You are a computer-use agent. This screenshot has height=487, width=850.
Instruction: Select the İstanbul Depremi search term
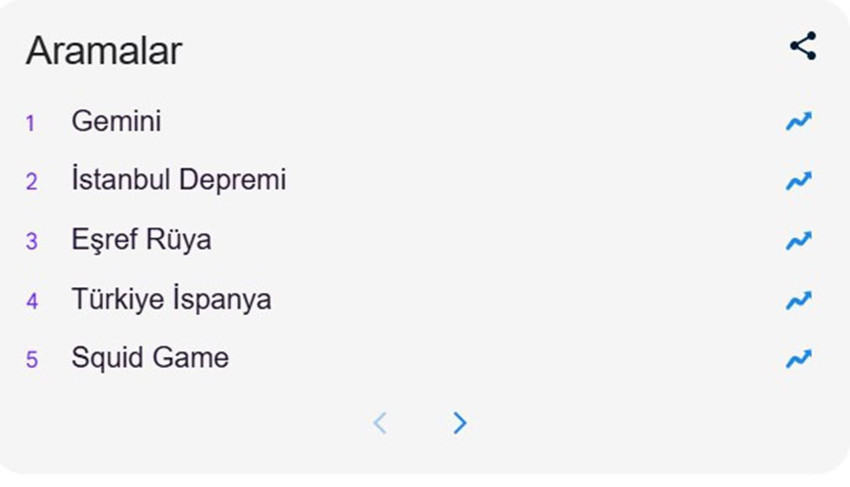click(x=178, y=181)
